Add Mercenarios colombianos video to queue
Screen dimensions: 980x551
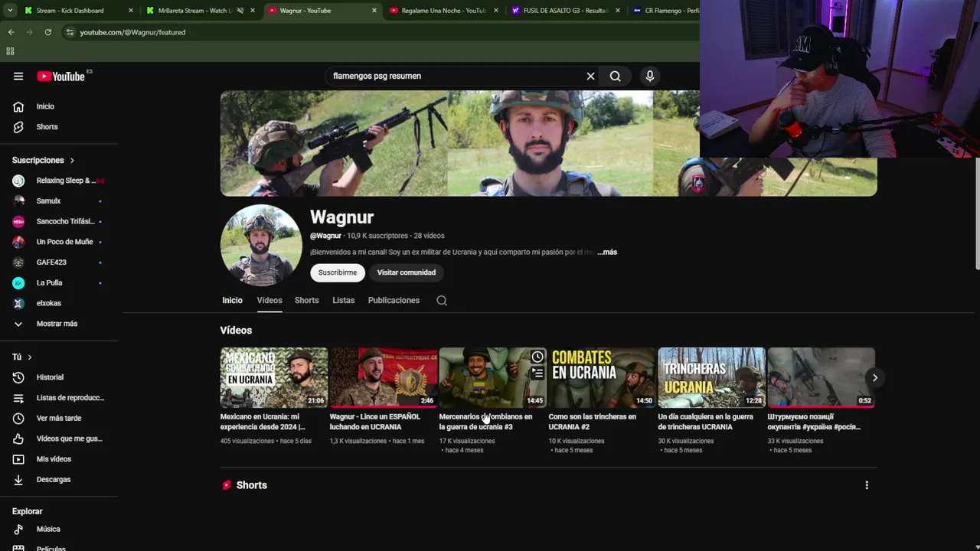[x=537, y=373]
